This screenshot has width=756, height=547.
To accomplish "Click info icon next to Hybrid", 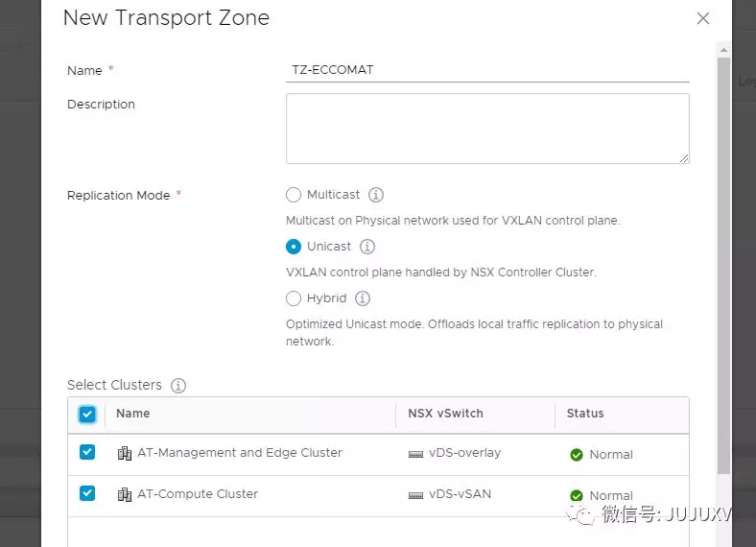I will pyautogui.click(x=363, y=298).
